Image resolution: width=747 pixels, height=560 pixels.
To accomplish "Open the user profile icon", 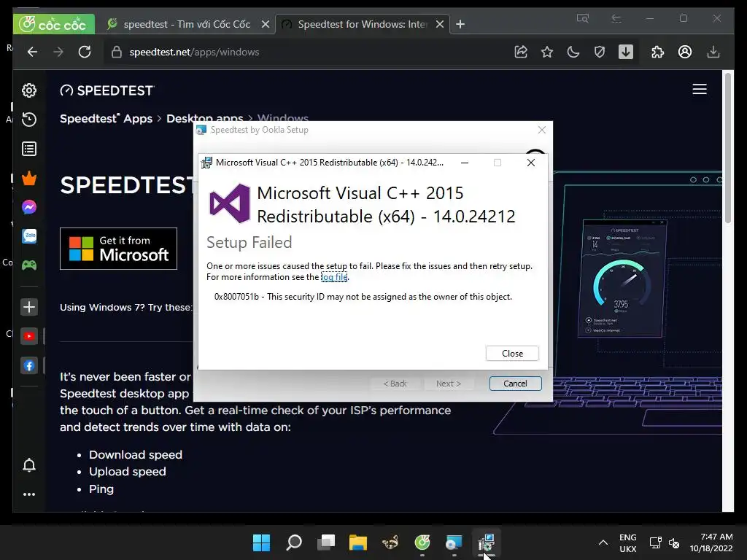I will (684, 52).
